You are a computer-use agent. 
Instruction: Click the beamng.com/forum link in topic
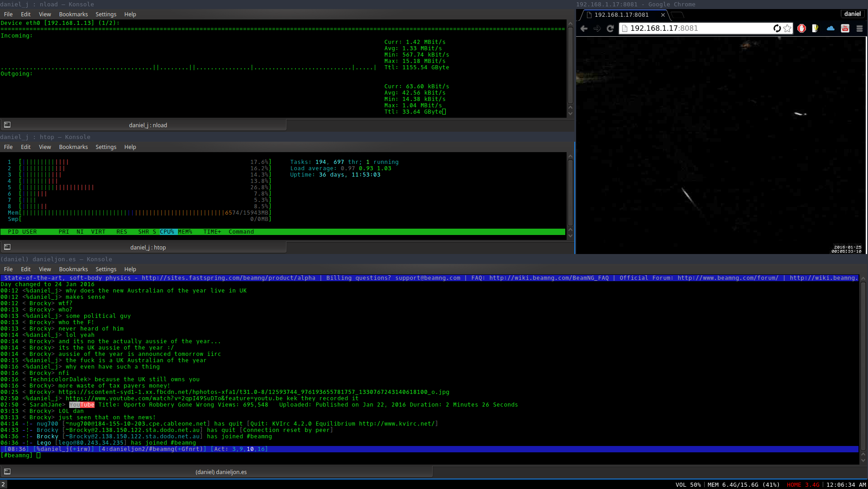[728, 278]
